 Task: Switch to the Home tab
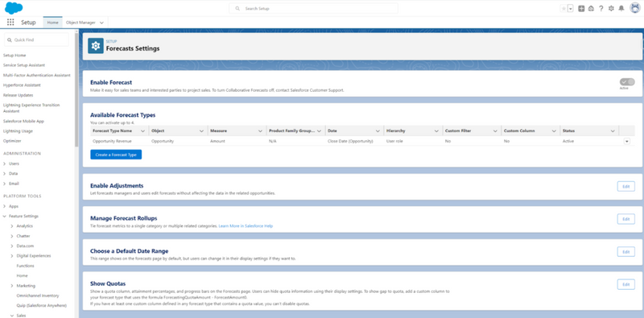(52, 23)
